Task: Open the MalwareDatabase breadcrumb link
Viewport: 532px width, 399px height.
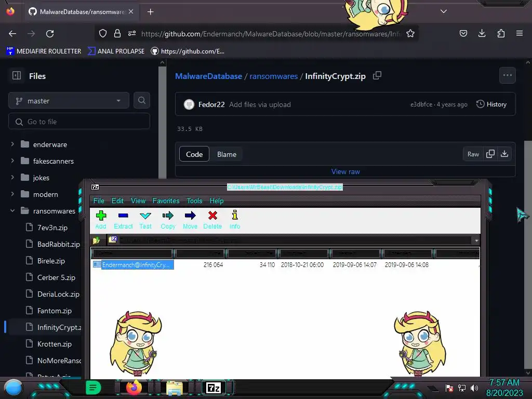Action: click(x=208, y=76)
